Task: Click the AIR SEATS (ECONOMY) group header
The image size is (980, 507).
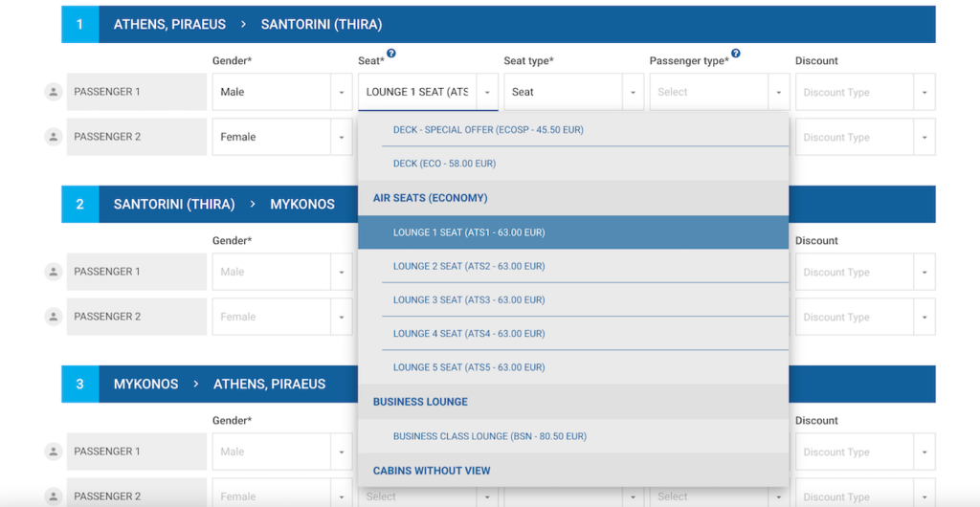Action: (573, 198)
